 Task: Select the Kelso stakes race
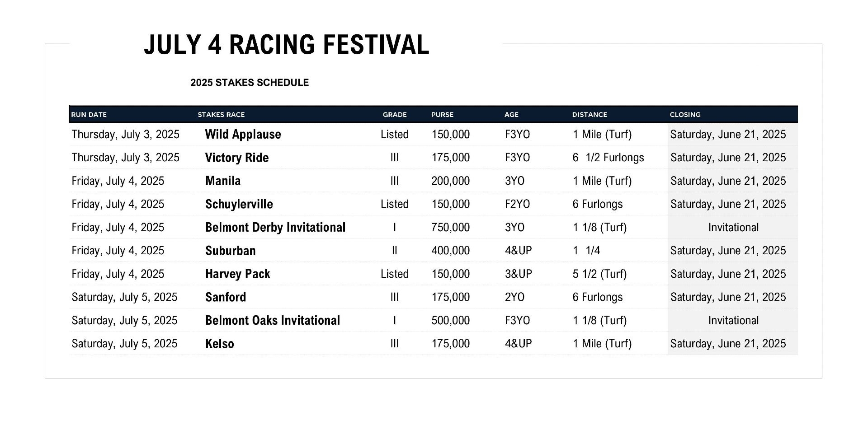[219, 344]
